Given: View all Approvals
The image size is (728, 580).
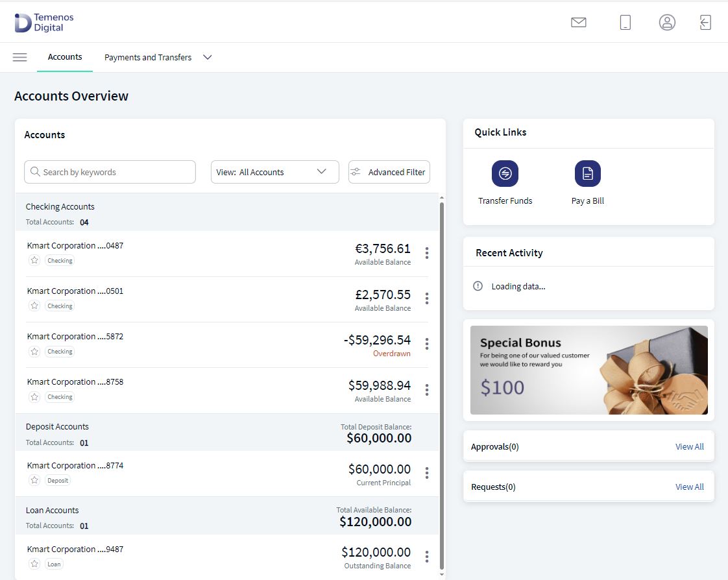Looking at the screenshot, I should (690, 446).
